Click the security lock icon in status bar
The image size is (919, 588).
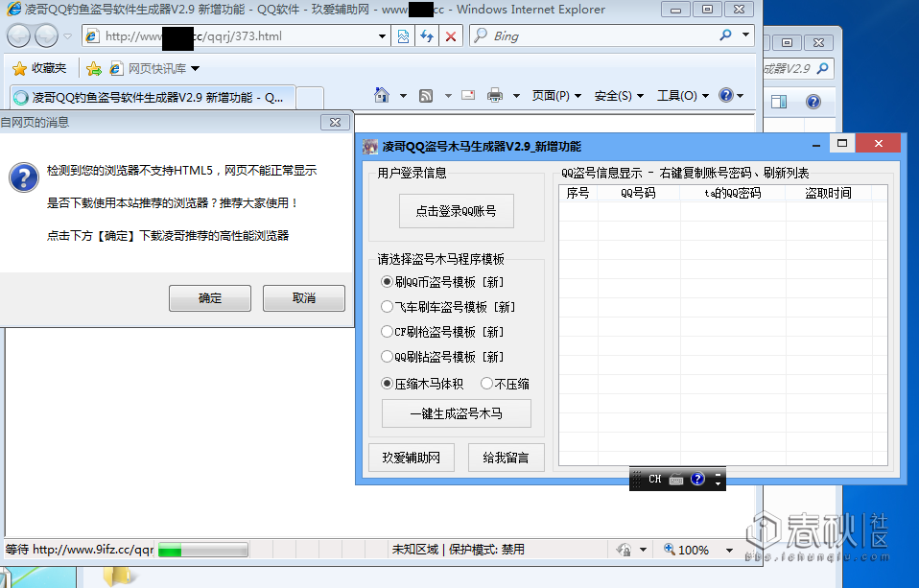[x=624, y=550]
